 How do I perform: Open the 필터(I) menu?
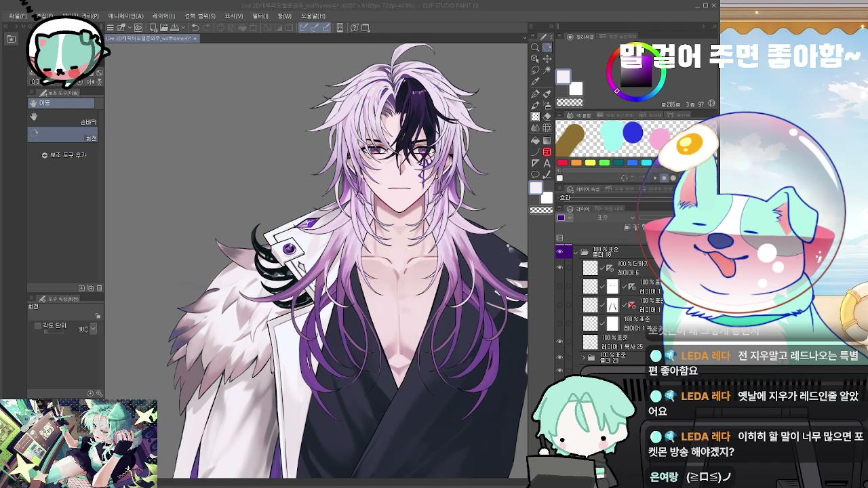pyautogui.click(x=260, y=16)
